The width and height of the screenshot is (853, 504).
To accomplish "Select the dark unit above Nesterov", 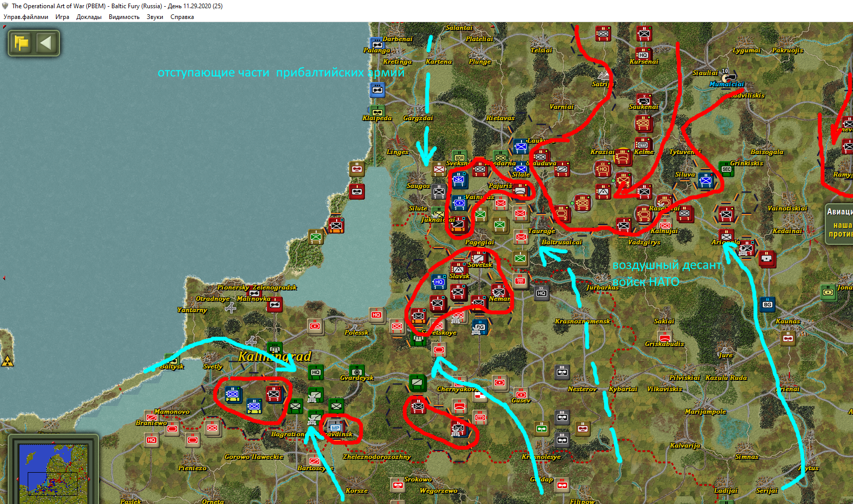I will tap(562, 372).
